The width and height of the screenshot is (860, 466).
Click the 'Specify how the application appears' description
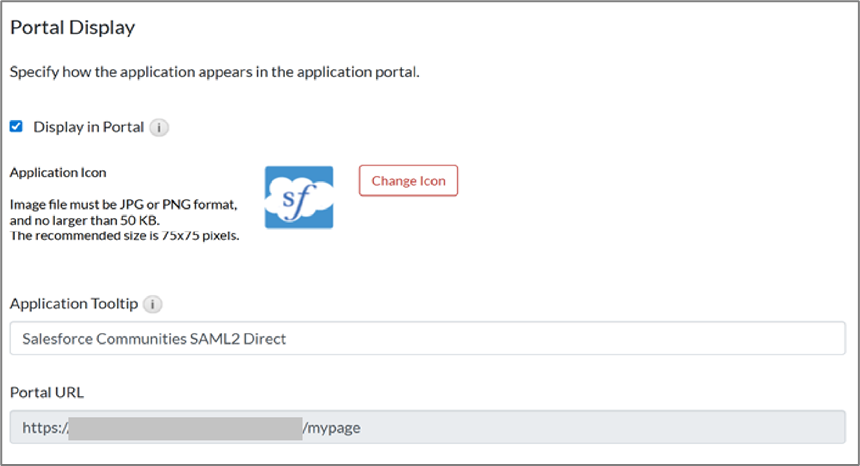click(x=214, y=72)
